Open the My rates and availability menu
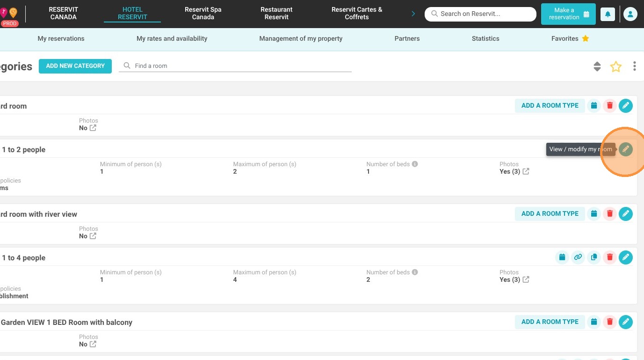 coord(172,39)
